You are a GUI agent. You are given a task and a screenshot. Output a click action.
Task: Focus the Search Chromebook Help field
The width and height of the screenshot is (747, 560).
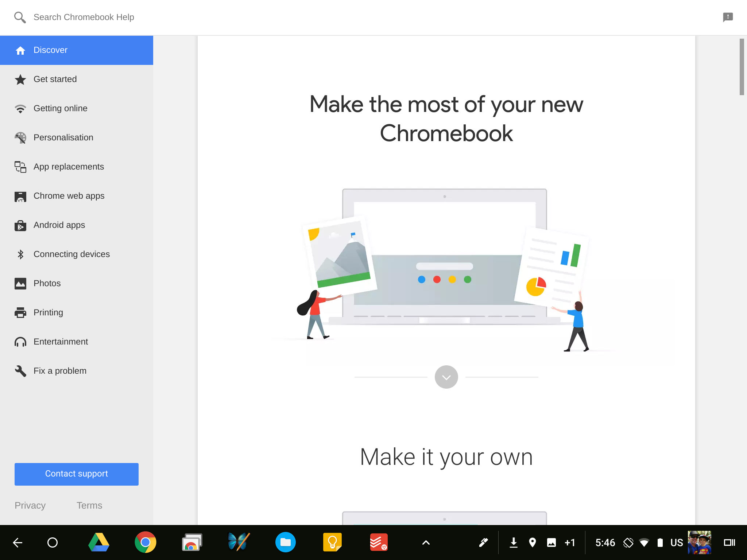[x=84, y=17]
